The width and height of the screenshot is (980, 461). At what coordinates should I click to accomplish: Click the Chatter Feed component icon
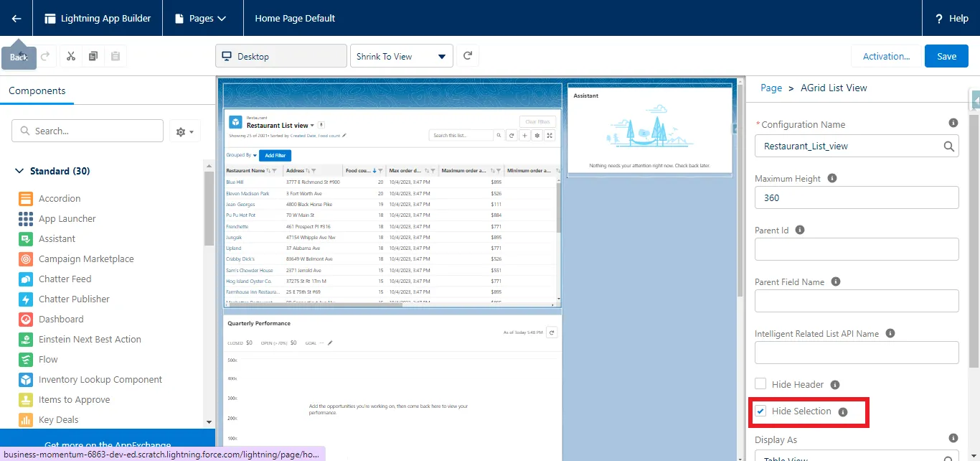coord(26,279)
